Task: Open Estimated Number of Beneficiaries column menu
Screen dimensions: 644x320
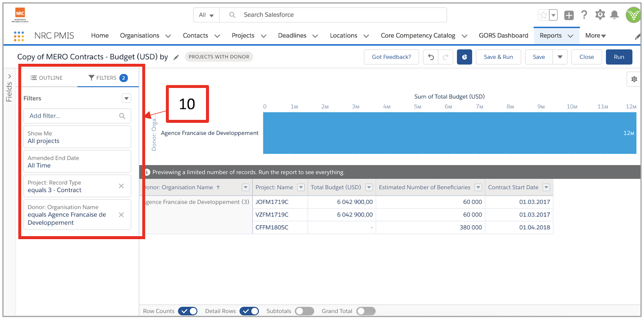Action: coord(478,188)
